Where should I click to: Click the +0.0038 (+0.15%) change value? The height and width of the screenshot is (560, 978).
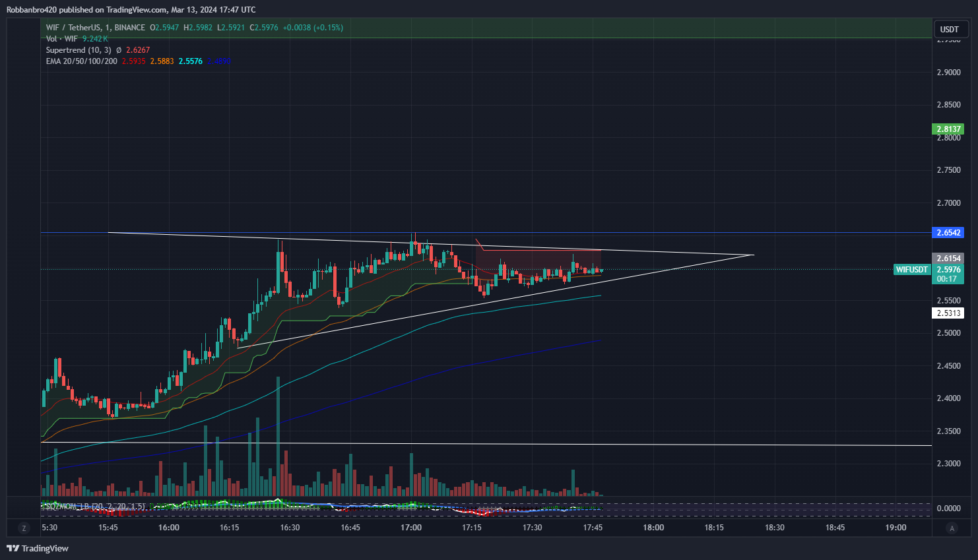(313, 28)
